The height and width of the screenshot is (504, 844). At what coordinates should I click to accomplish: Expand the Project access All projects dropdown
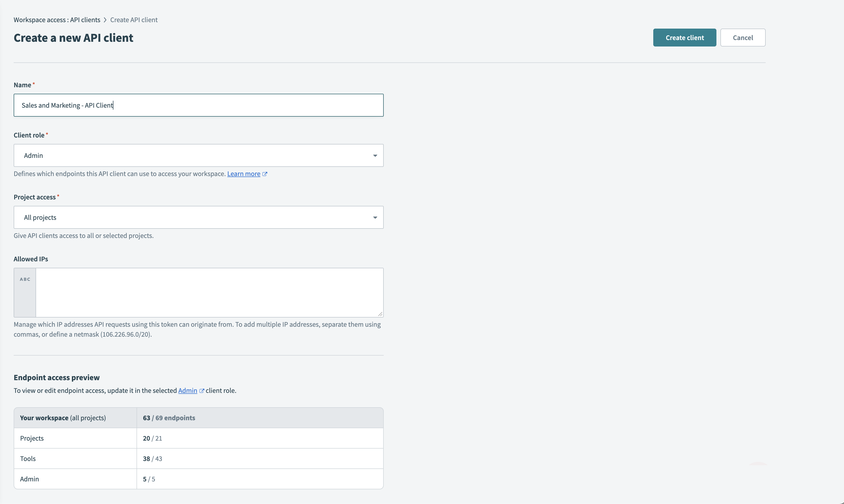[198, 217]
